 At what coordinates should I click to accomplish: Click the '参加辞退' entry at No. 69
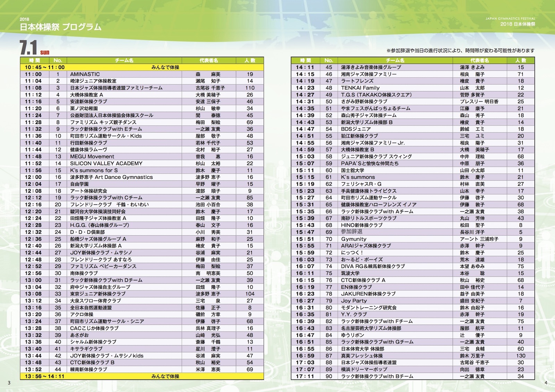[x=351, y=232]
